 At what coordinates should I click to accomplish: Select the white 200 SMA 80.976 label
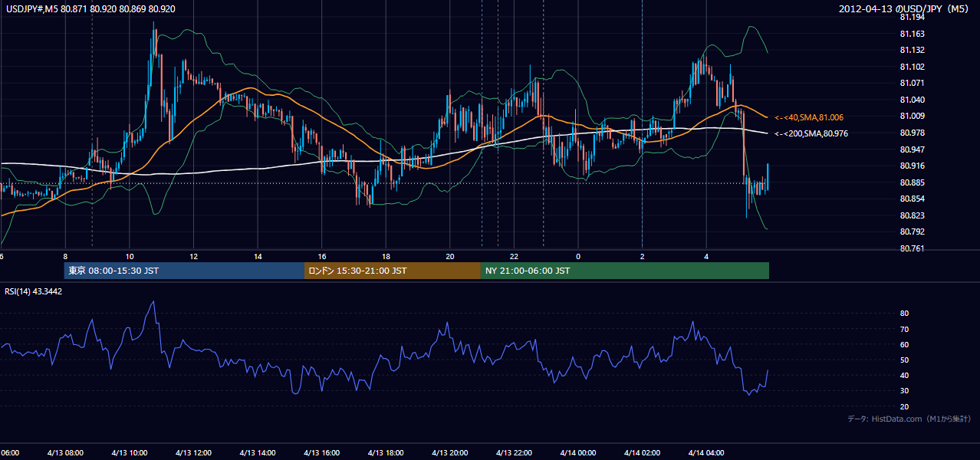tap(811, 133)
